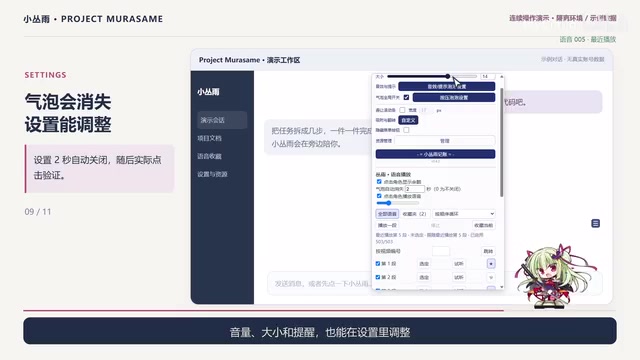Click the 管理 button
The height and width of the screenshot is (360, 640).
pos(444,141)
